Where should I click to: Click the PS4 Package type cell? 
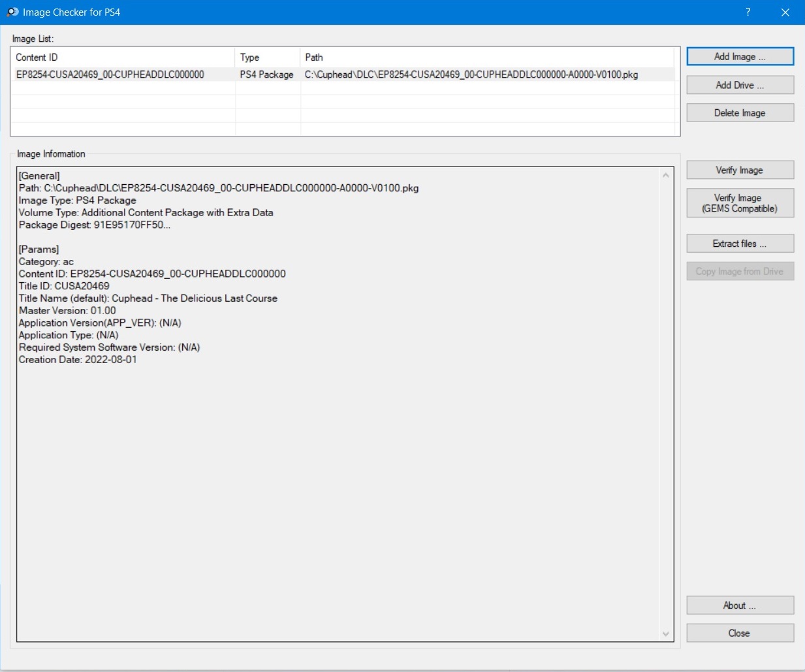(266, 74)
